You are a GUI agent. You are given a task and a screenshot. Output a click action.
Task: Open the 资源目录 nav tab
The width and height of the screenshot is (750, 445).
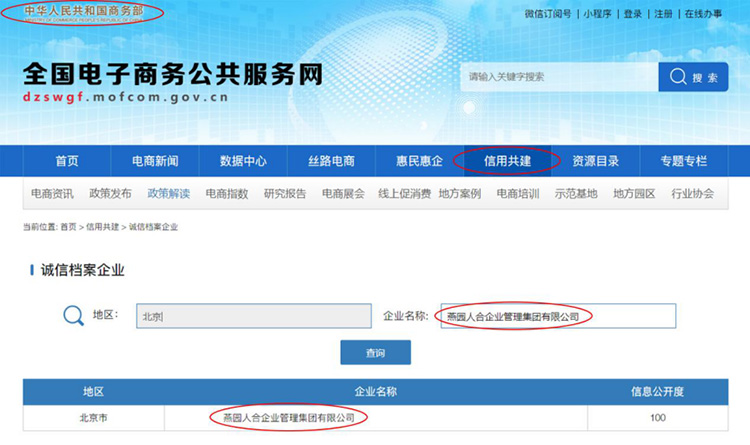(x=596, y=161)
